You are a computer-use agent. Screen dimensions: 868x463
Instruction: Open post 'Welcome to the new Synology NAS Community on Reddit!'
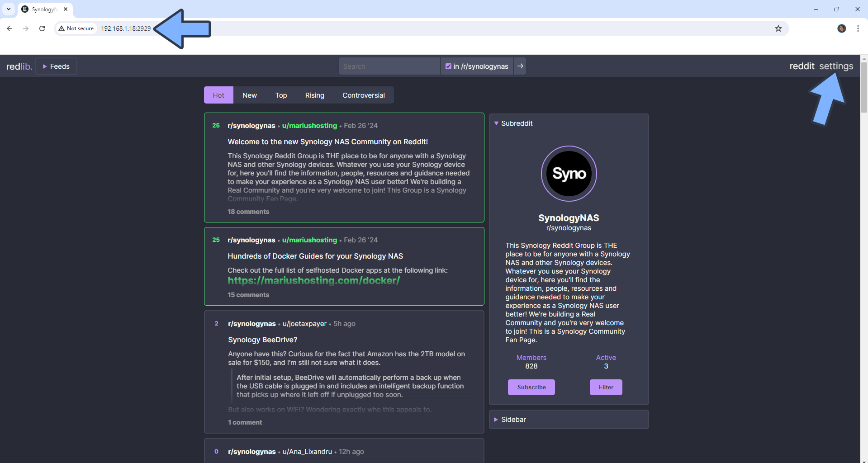[x=327, y=142]
